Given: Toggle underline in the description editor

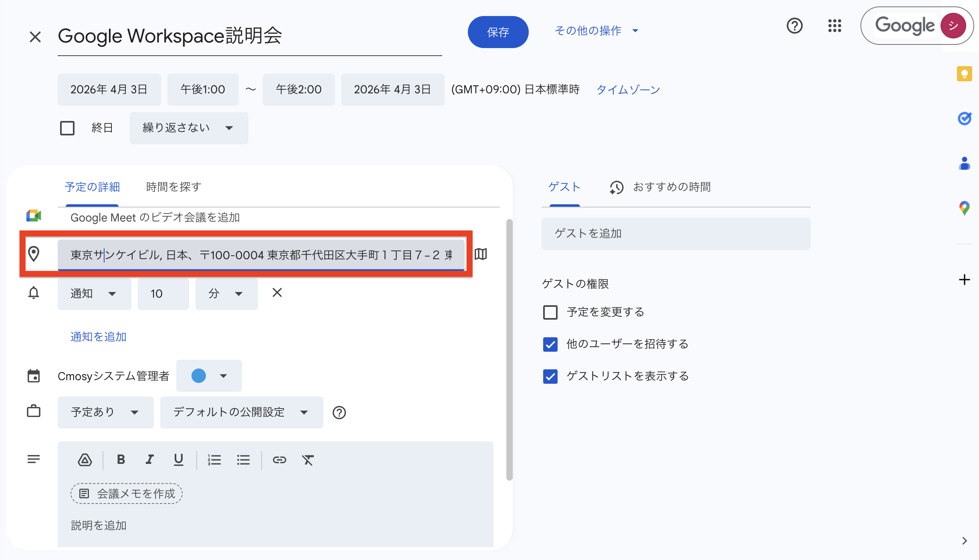Looking at the screenshot, I should pyautogui.click(x=179, y=460).
